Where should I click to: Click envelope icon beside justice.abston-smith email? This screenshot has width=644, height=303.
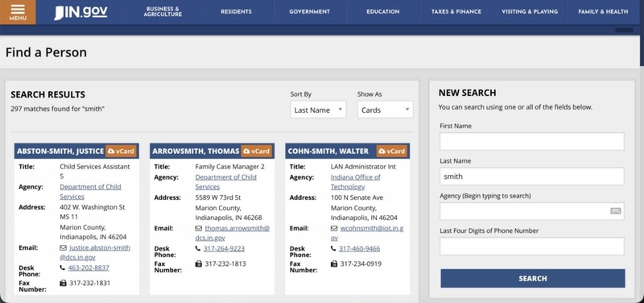click(x=63, y=248)
